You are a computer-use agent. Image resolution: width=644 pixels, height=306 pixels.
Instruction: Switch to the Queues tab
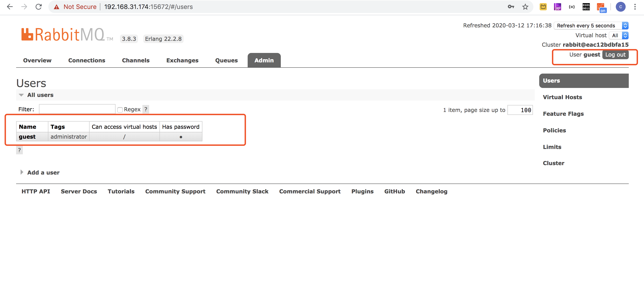226,60
